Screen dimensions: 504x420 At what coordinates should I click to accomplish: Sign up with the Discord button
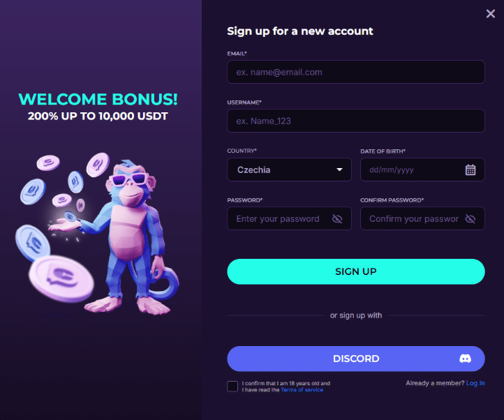[x=355, y=359]
